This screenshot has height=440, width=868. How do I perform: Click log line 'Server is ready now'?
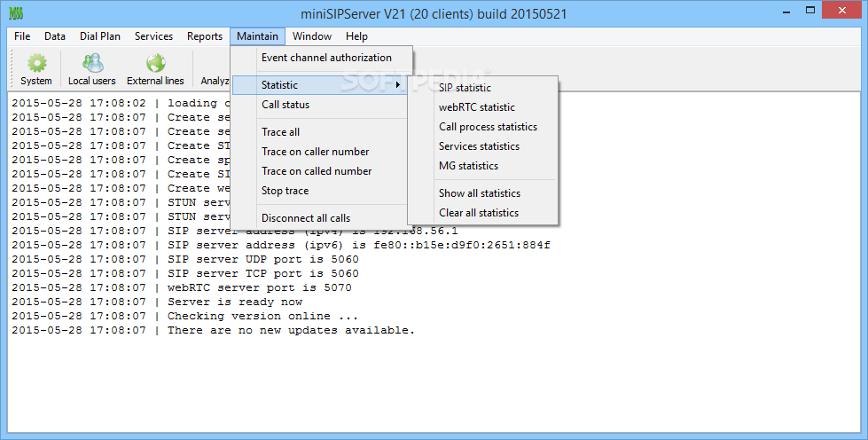pos(157,302)
